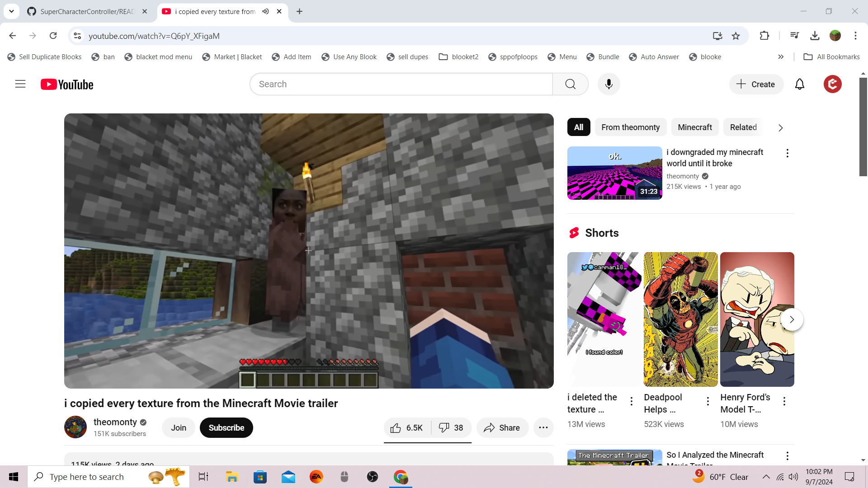Select the Minecraft filter chip
The image size is (868, 488).
click(694, 127)
